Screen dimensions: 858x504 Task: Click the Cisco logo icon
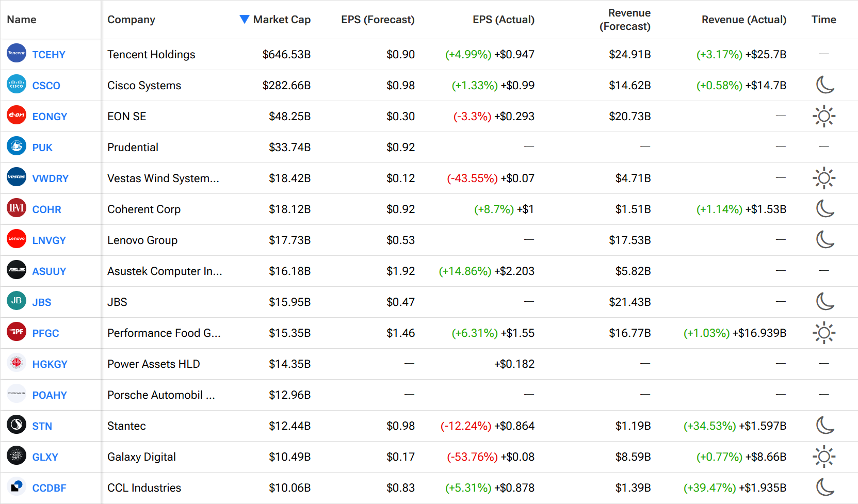point(17,84)
